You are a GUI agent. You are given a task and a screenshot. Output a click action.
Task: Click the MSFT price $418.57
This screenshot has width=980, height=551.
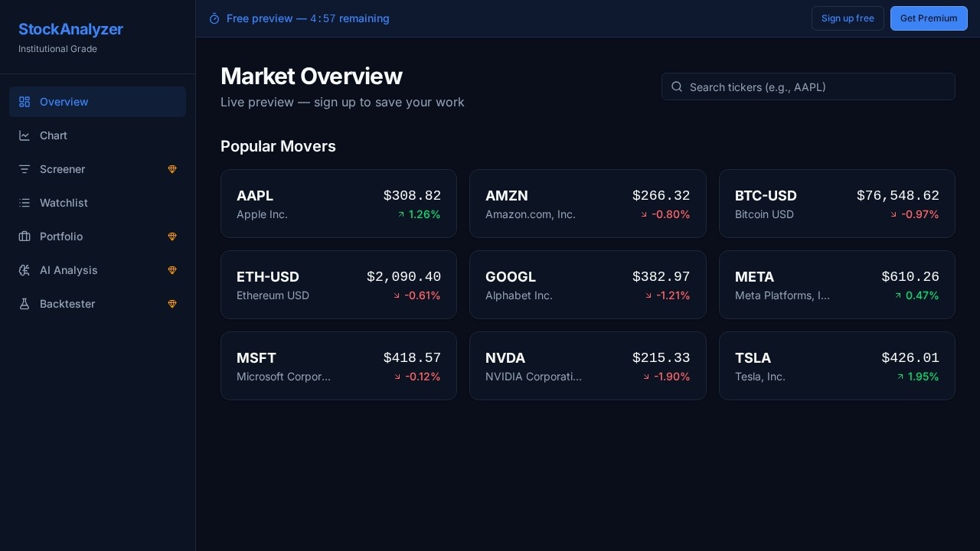point(412,358)
